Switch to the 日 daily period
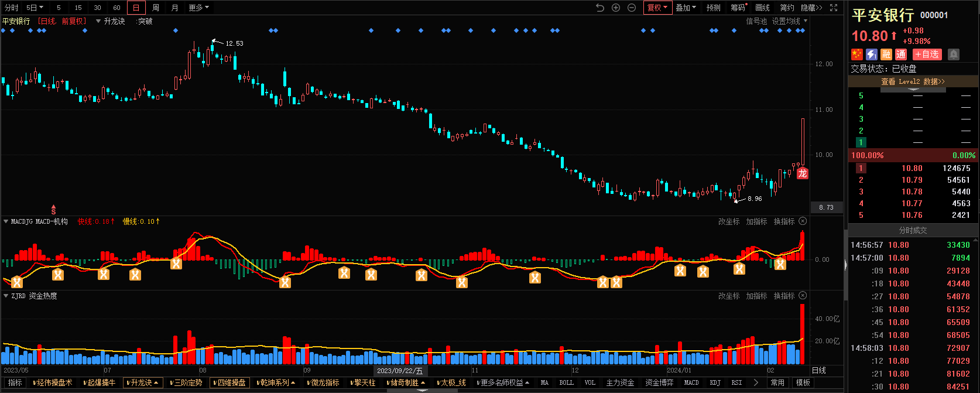Viewport: 980px width, 393px height. pos(136,8)
